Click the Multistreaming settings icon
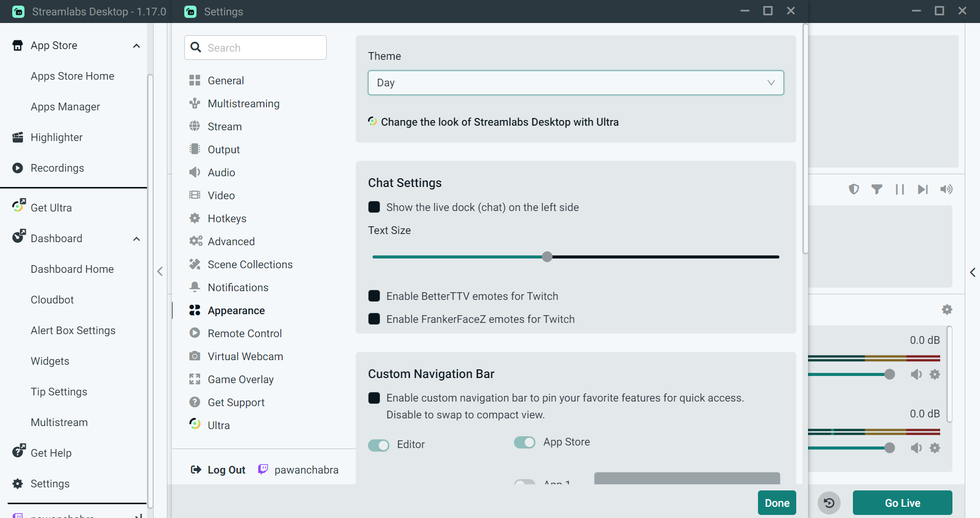This screenshot has width=980, height=518. (x=195, y=103)
